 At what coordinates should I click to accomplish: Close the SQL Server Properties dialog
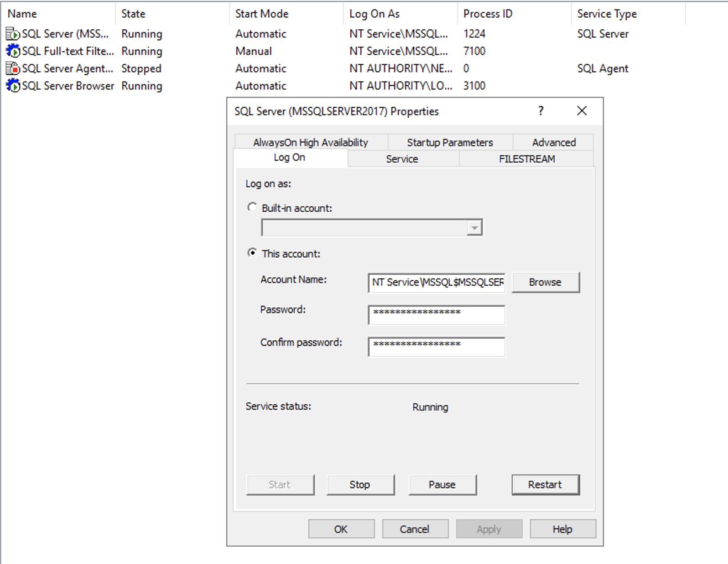pos(582,111)
